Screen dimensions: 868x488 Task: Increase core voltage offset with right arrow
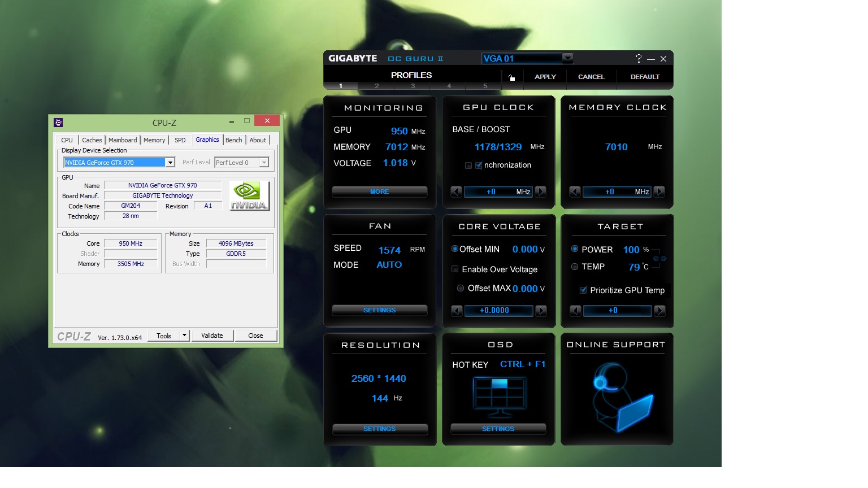coord(541,311)
